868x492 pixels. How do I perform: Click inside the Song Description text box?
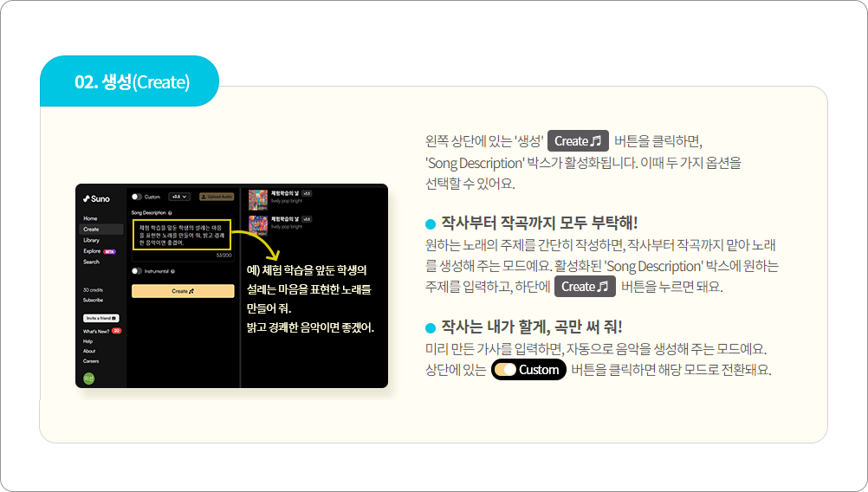coord(182,235)
